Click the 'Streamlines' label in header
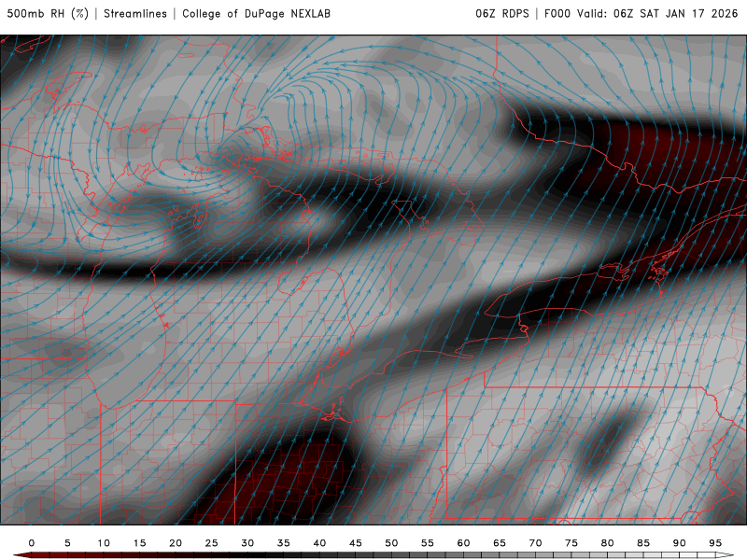 point(135,14)
